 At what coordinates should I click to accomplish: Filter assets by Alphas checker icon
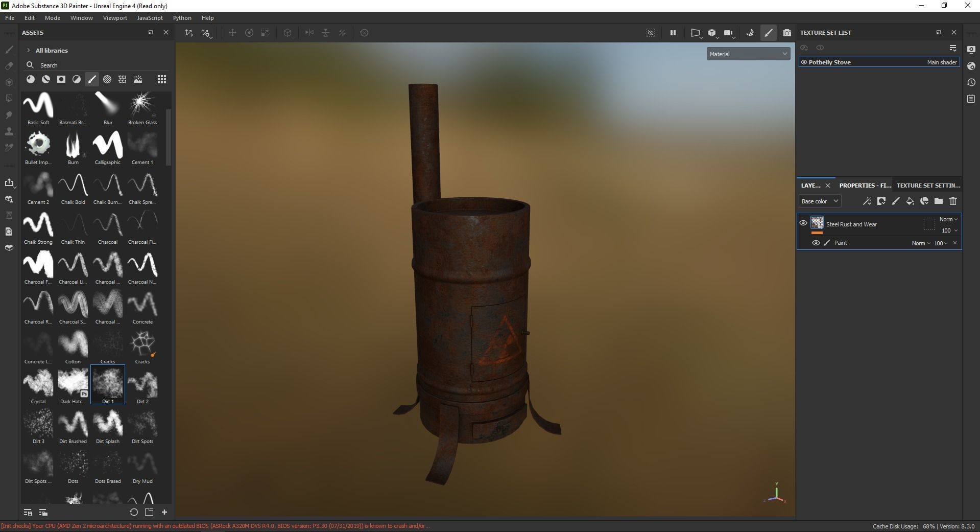[107, 79]
